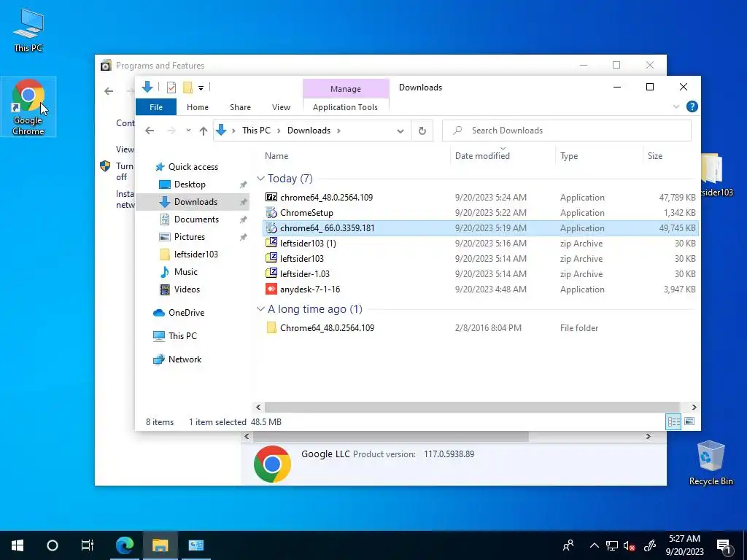The height and width of the screenshot is (560, 747).
Task: Select the chrome64_ 66.0.3359.181 file
Action: [481, 228]
